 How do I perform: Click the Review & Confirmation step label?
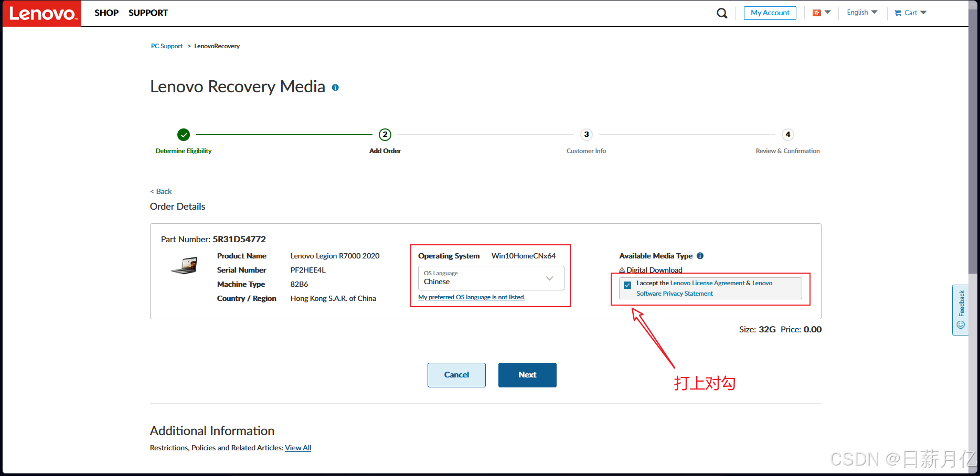787,151
